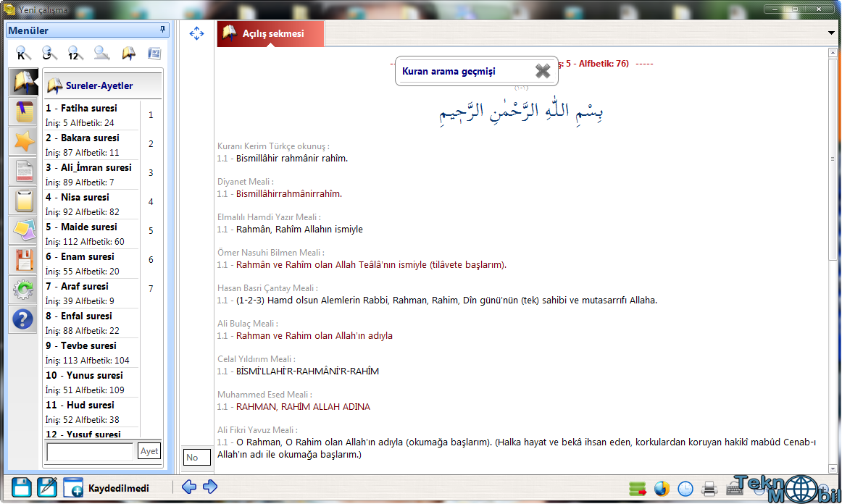842x504 pixels.
Task: Open the sticky notes sidebar panel
Action: click(x=24, y=231)
